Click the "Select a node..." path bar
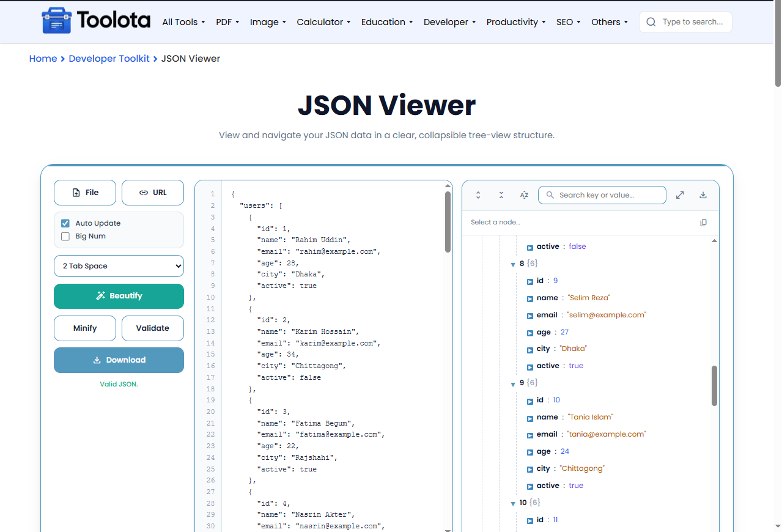The image size is (782, 532). click(x=590, y=223)
